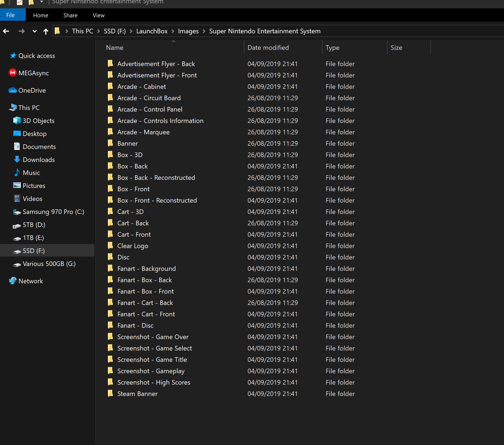Viewport: 504px width, 445px height.
Task: Select the Arcade - Circuit Board folder
Action: [149, 98]
